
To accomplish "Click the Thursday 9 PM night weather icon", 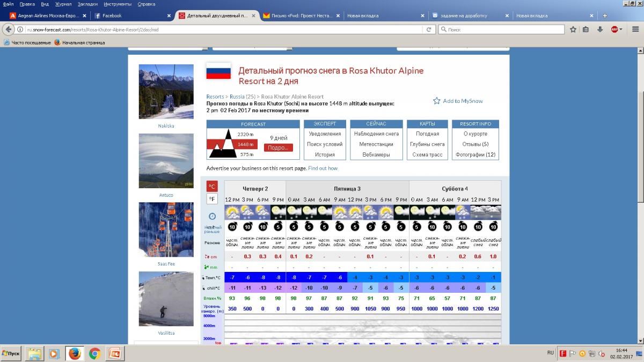I will click(x=278, y=212).
